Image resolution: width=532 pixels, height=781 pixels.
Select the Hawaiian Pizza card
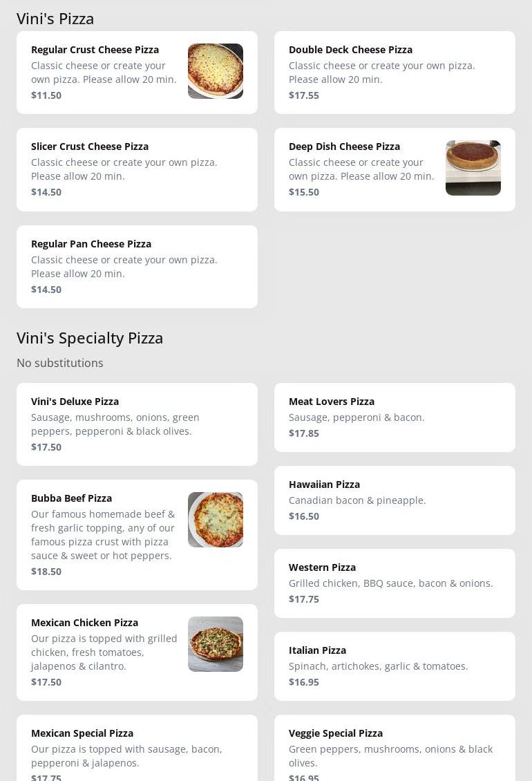coord(395,500)
